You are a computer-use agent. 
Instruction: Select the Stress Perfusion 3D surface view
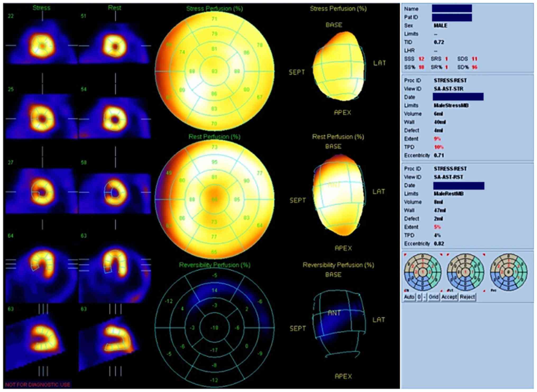(338, 66)
